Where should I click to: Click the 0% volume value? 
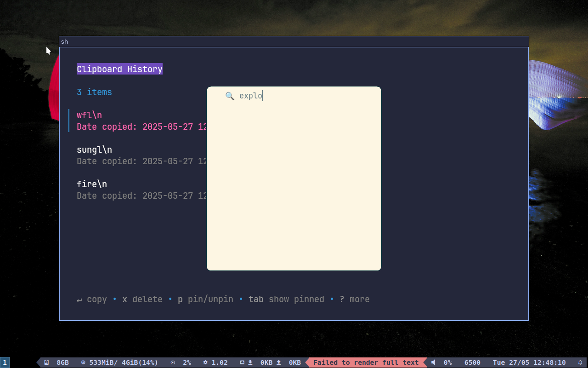coord(447,362)
